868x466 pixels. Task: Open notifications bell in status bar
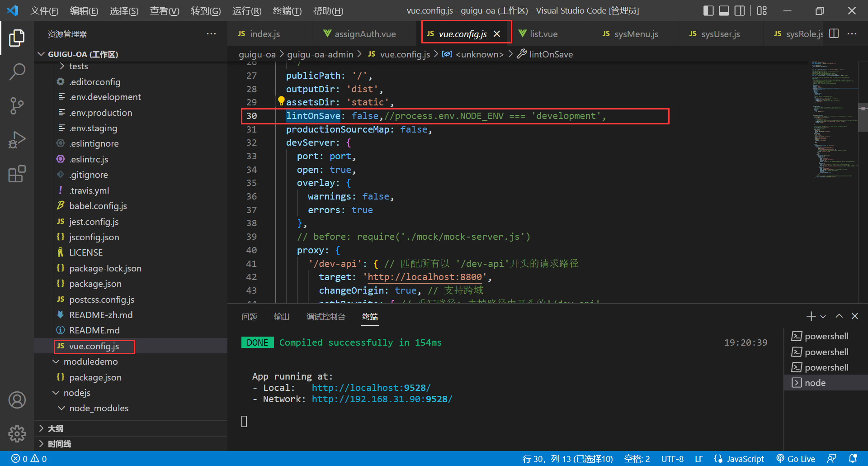853,459
